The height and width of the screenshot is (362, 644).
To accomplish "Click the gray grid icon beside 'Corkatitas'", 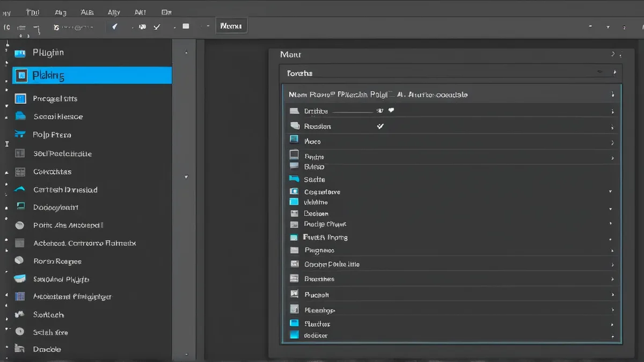I will coord(20,172).
